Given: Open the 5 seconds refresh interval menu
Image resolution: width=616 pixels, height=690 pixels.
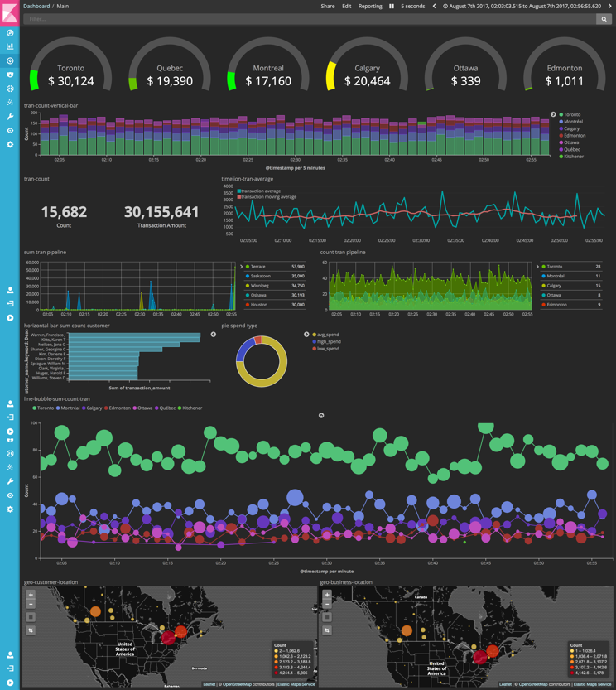Looking at the screenshot, I should pyautogui.click(x=412, y=6).
